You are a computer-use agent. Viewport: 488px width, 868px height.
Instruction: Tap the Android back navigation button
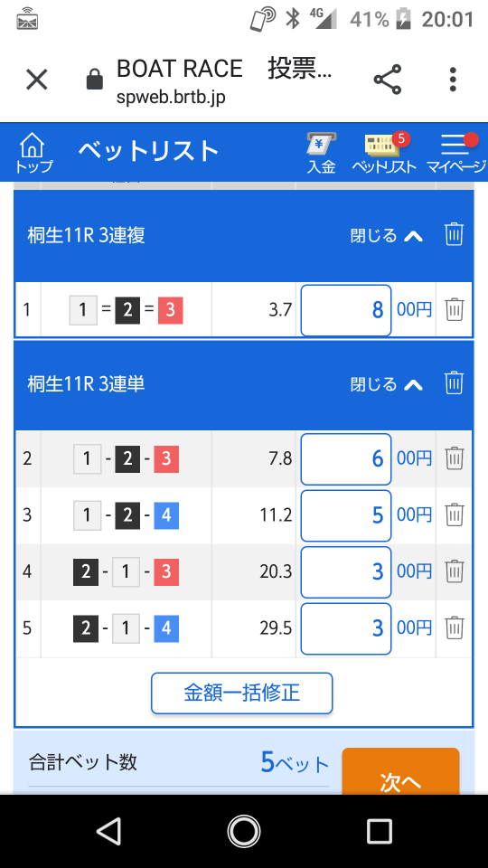pyautogui.click(x=108, y=832)
